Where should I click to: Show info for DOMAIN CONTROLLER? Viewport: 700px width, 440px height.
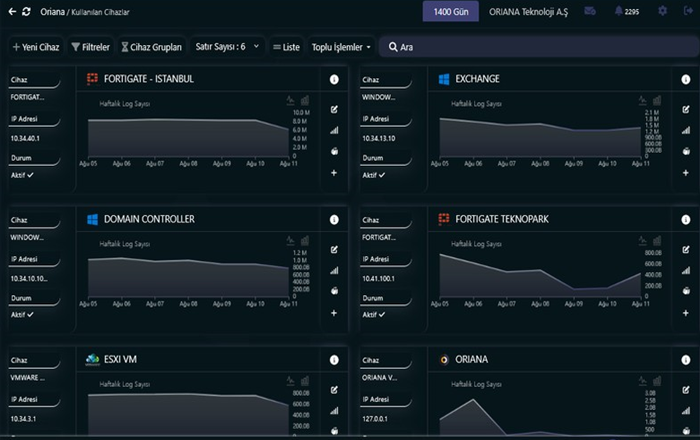pyautogui.click(x=334, y=220)
